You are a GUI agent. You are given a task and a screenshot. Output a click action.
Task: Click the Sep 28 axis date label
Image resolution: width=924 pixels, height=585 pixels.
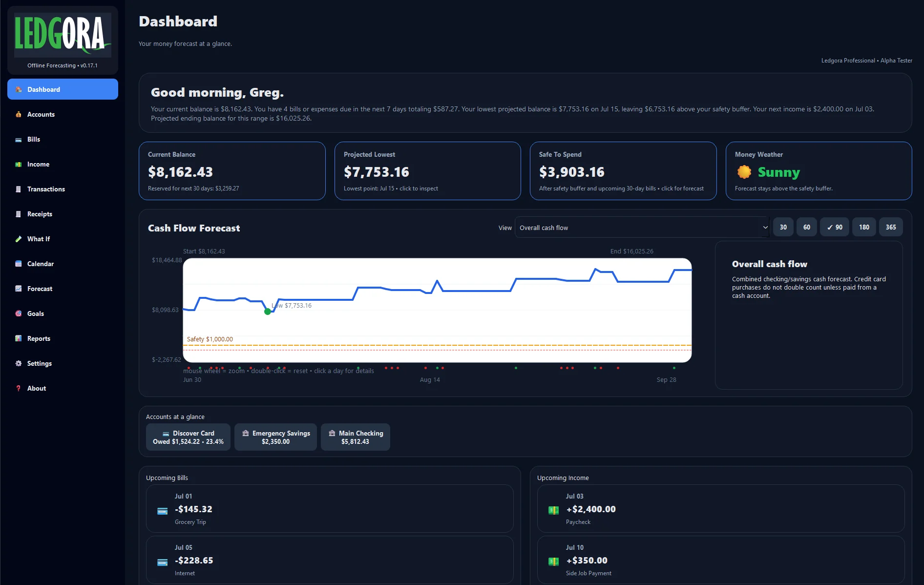[666, 380]
